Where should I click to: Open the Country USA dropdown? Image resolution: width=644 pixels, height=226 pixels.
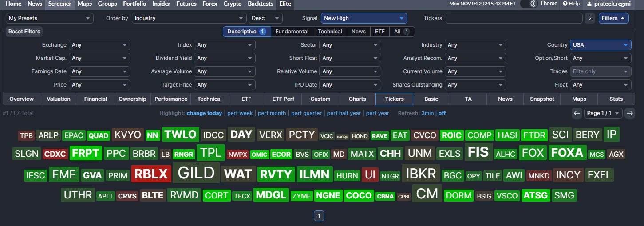601,45
